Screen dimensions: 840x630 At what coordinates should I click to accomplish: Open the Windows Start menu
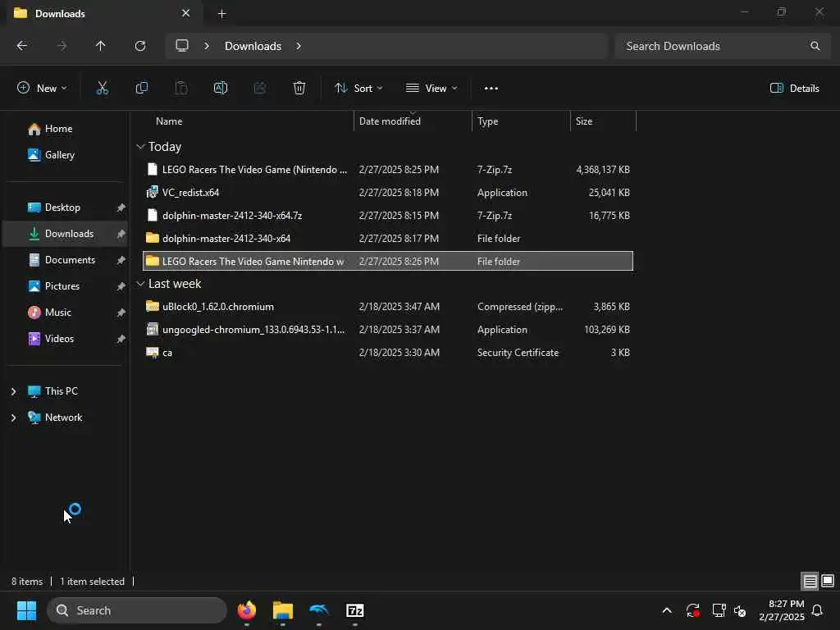[x=26, y=610]
